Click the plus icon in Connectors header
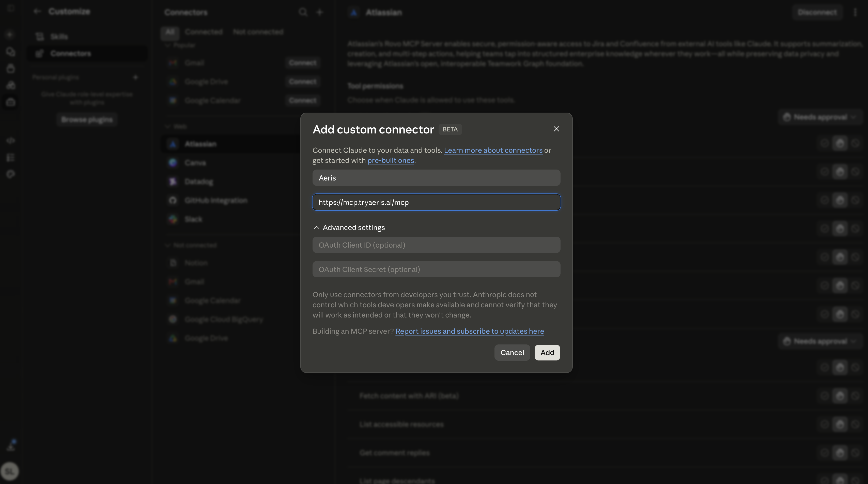Image resolution: width=868 pixels, height=484 pixels. tap(319, 12)
